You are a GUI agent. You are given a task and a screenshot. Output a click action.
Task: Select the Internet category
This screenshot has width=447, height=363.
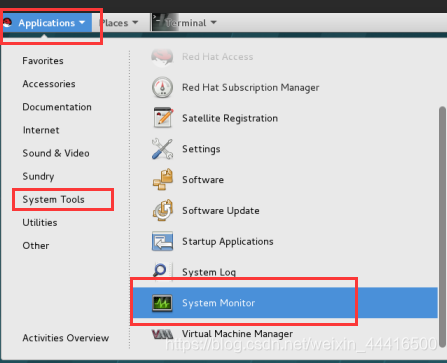41,130
